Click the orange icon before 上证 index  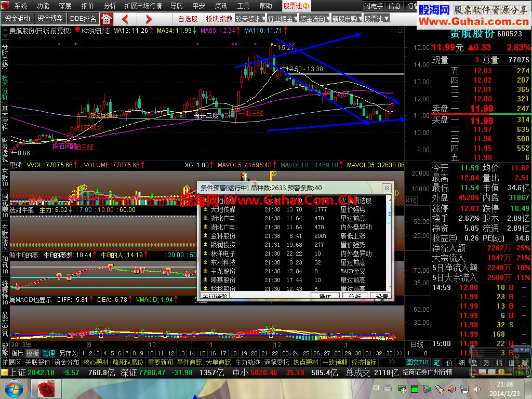[x=4, y=373]
